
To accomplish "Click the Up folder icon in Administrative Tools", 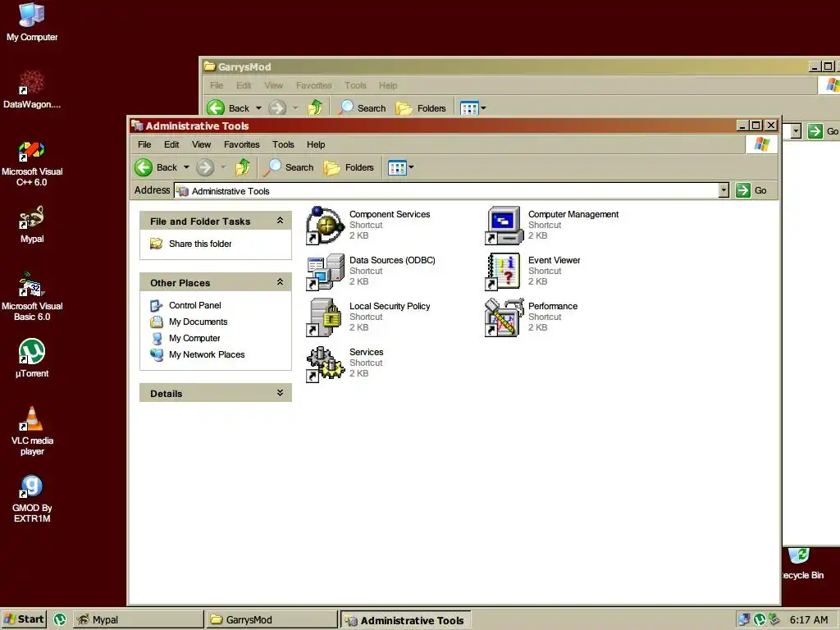I will (x=243, y=167).
